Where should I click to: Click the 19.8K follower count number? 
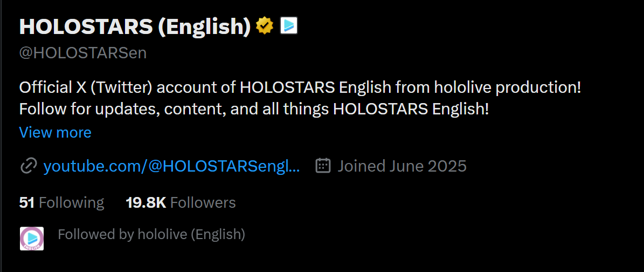point(146,202)
